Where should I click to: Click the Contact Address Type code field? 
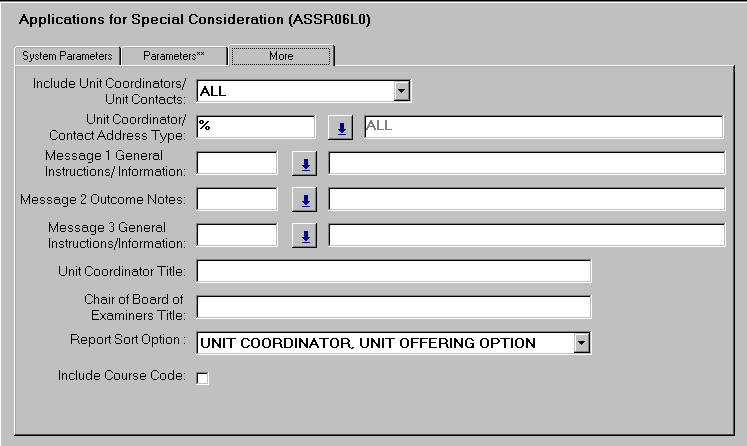(256, 127)
